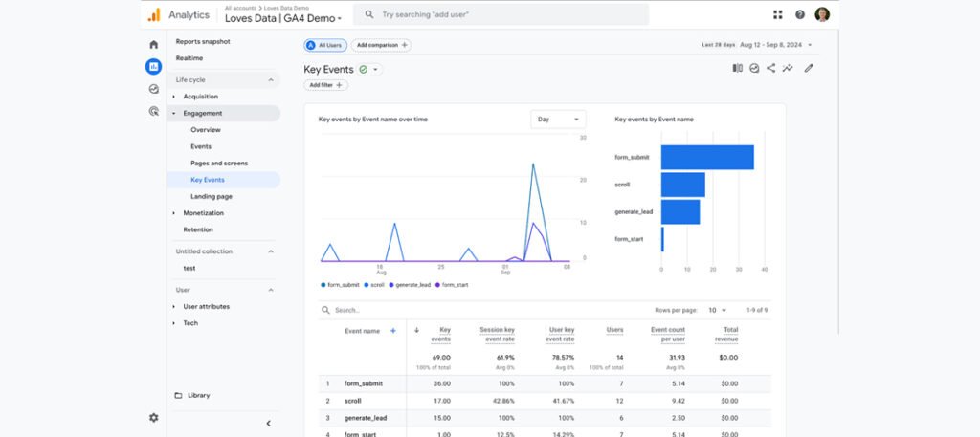This screenshot has height=437, width=980.
Task: Open the Advertising icon in left rail
Action: 153,111
